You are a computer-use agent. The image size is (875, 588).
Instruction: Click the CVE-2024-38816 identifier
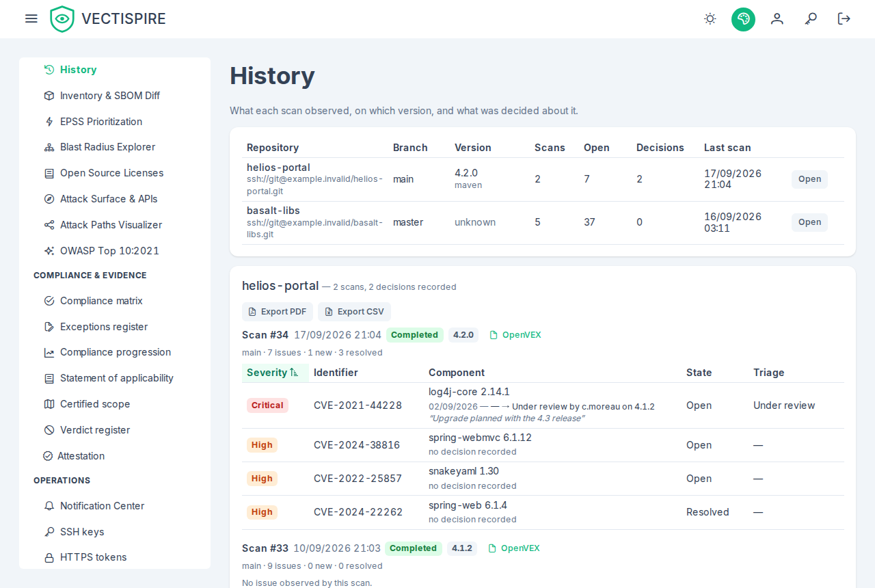(x=357, y=445)
